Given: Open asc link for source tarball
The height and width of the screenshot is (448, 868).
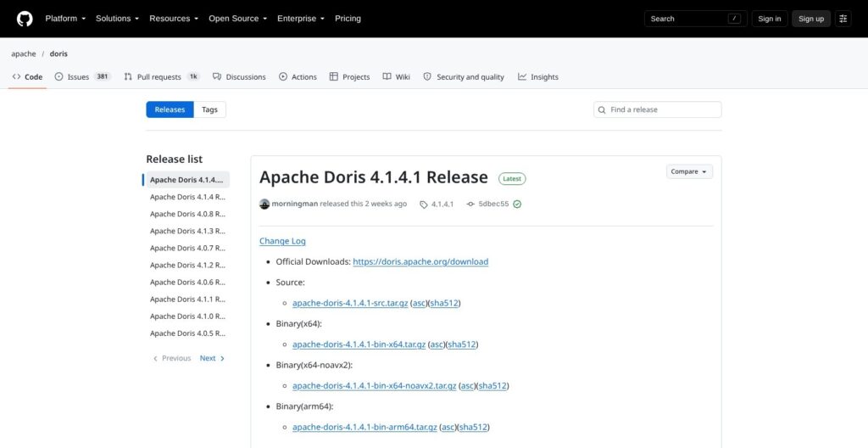Looking at the screenshot, I should [x=419, y=303].
